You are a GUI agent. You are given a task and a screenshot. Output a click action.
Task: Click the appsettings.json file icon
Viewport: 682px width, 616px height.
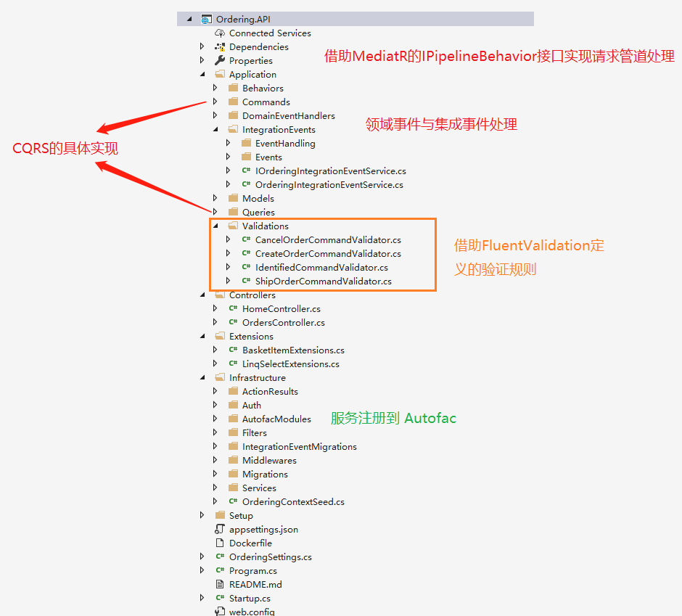[x=220, y=530]
